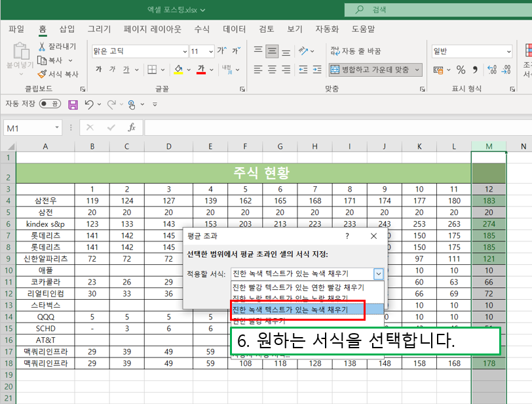Click the title cell 주식 현황
532x404 pixels.
244,173
